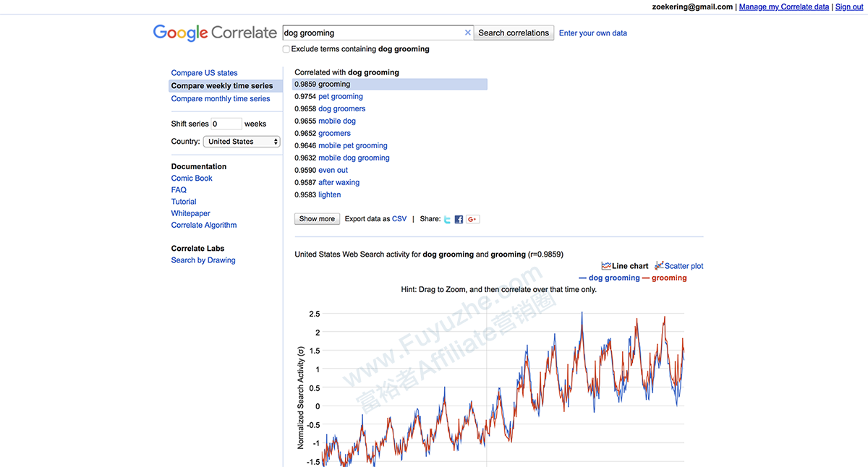Image resolution: width=868 pixels, height=467 pixels.
Task: Open the mobile dog correlated term
Action: tap(337, 121)
